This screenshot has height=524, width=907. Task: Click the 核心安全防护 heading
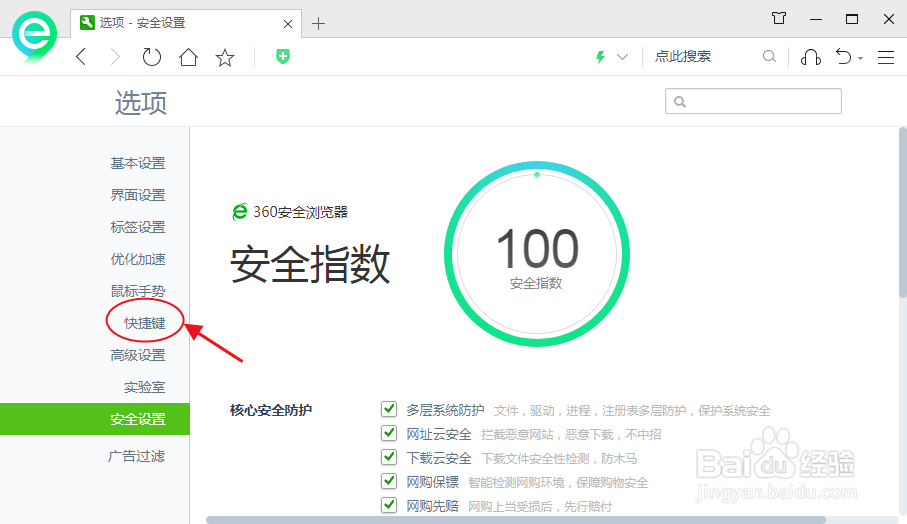[271, 410]
